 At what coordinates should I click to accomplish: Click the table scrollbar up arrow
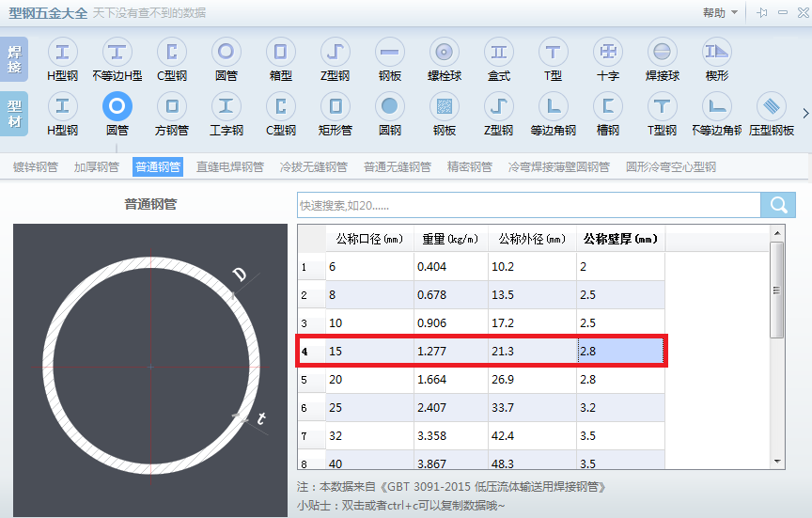click(x=777, y=233)
